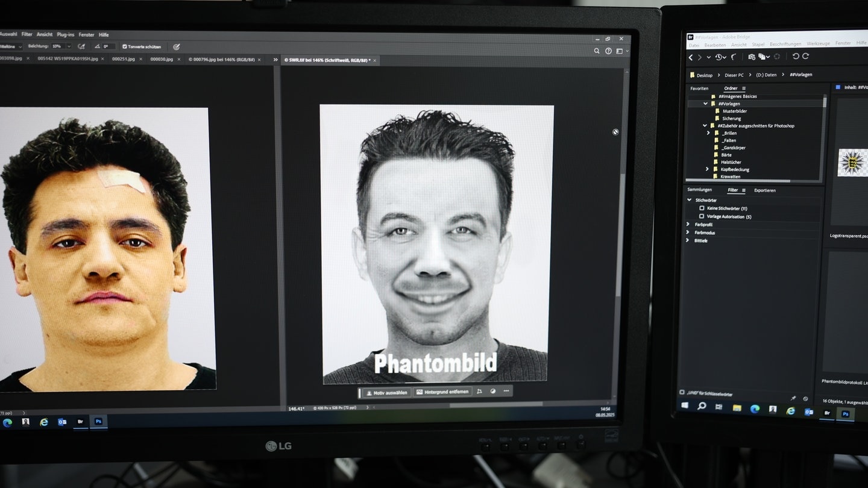Open Internet Explorer from left taskbar
Screen dimensions: 868x488
[44, 422]
